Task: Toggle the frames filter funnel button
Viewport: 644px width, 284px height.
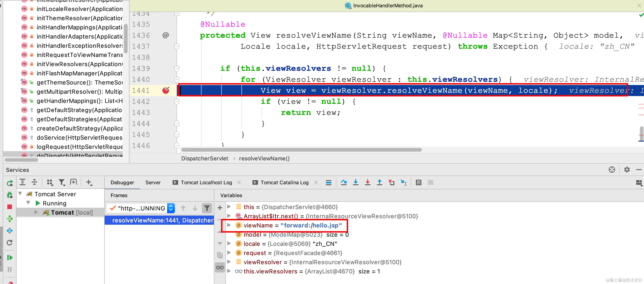Action: point(207,208)
